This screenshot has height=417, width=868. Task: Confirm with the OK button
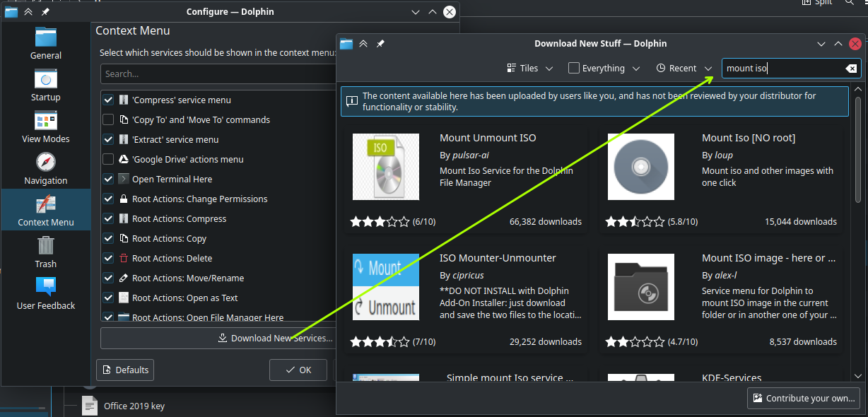click(298, 370)
